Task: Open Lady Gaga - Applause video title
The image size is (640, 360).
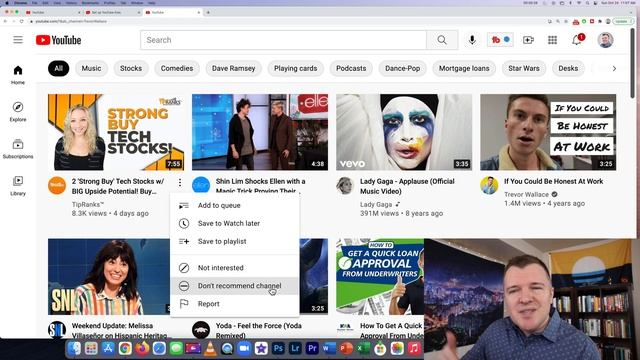Action: tap(407, 186)
